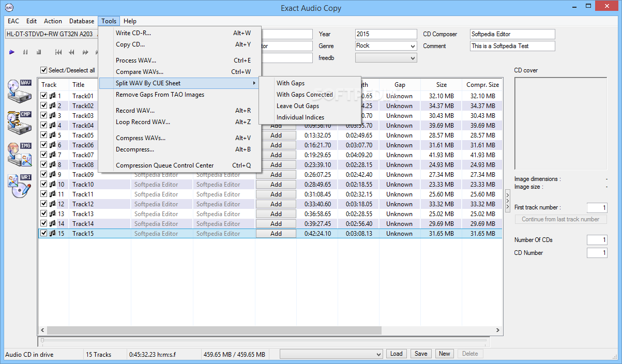Open the Action menu
The width and height of the screenshot is (622, 364).
53,21
